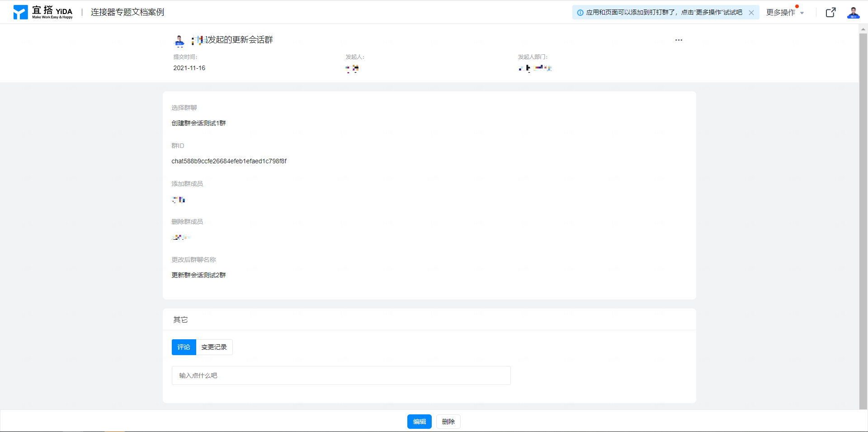
Task: Switch to the 评论 tab
Action: click(x=184, y=347)
